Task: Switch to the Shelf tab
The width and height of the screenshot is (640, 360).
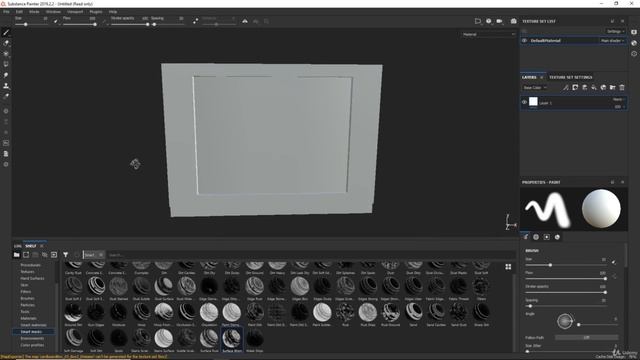Action: (31, 246)
